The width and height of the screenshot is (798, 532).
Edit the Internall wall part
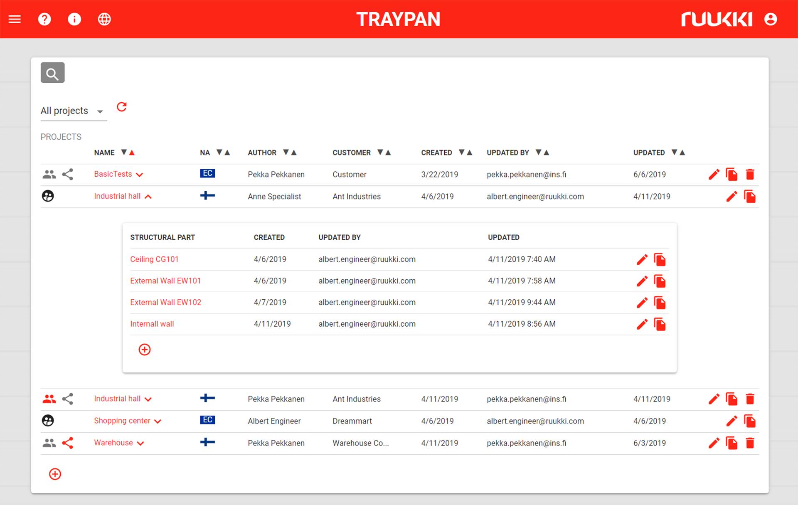[642, 324]
